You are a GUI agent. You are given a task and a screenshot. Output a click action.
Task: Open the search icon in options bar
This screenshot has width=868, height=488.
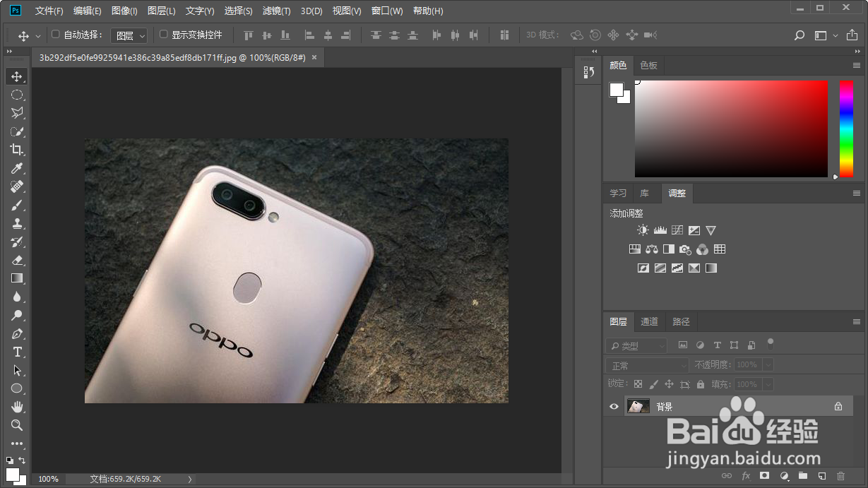799,35
